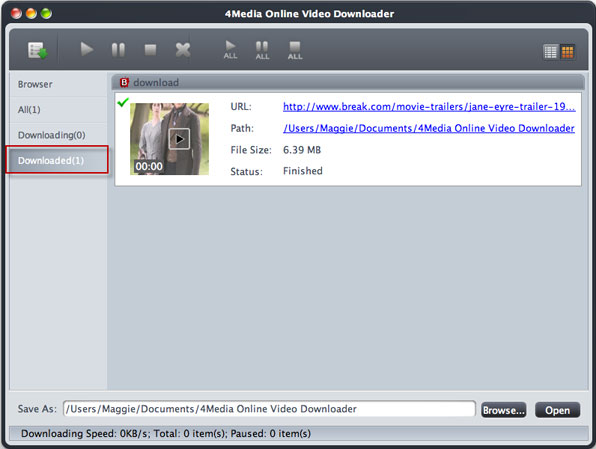Click the red break.com B site icon
This screenshot has width=596, height=449.
tap(124, 82)
